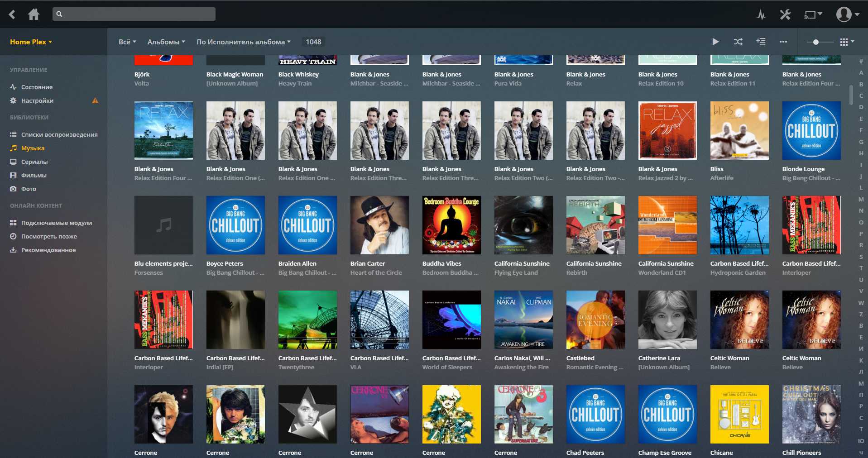The height and width of the screenshot is (458, 868).
Task: Open the По Исполнитель альбома sort dropdown
Action: [x=244, y=42]
